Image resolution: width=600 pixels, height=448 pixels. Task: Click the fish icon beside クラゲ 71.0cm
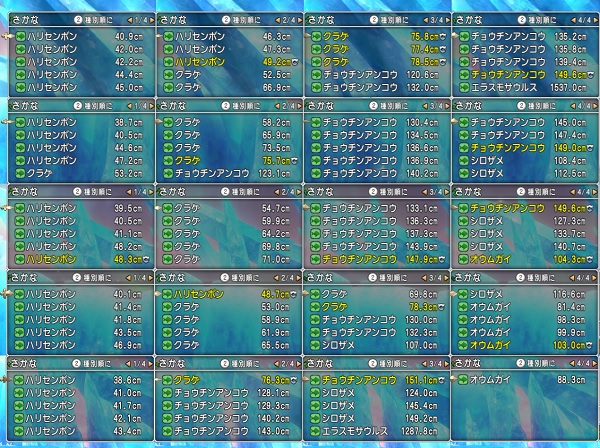[x=167, y=259]
